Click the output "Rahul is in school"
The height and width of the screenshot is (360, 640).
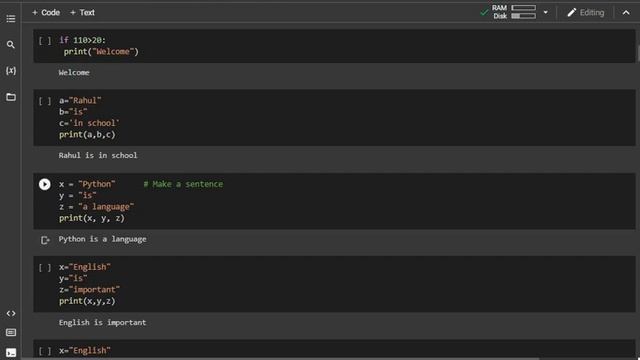[x=98, y=156]
